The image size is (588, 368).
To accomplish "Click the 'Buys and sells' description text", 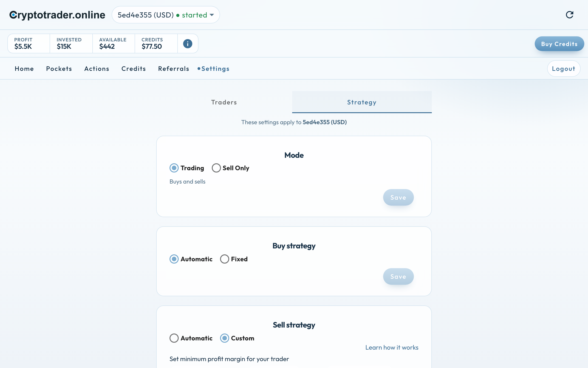I will pyautogui.click(x=187, y=181).
